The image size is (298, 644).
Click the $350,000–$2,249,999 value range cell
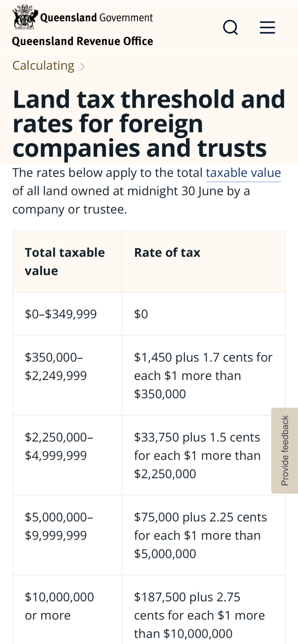pos(56,367)
